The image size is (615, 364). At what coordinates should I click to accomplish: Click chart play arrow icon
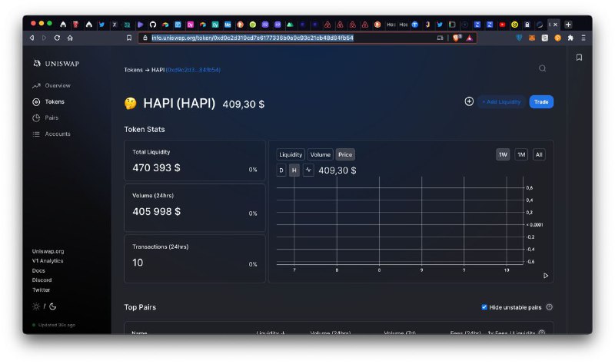pyautogui.click(x=546, y=276)
